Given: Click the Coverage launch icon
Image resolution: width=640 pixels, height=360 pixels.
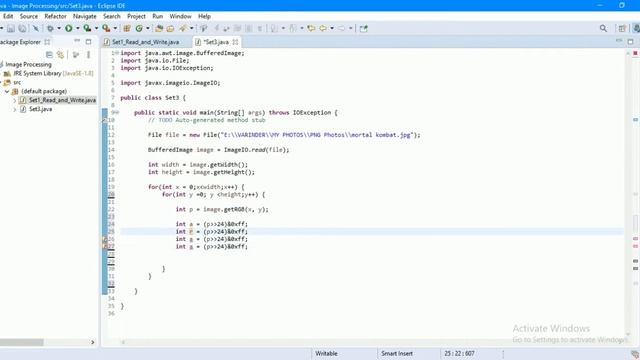Looking at the screenshot, I should coord(87,28).
